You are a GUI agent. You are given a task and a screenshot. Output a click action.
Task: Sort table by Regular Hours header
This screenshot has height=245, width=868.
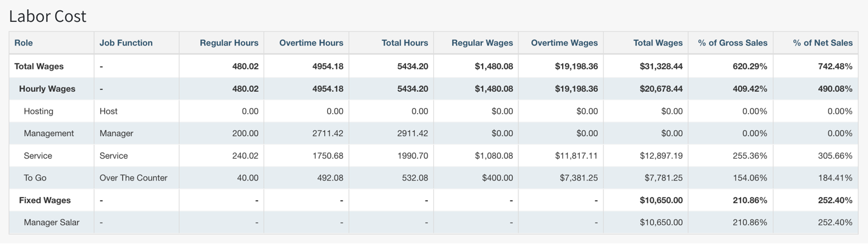pyautogui.click(x=229, y=43)
